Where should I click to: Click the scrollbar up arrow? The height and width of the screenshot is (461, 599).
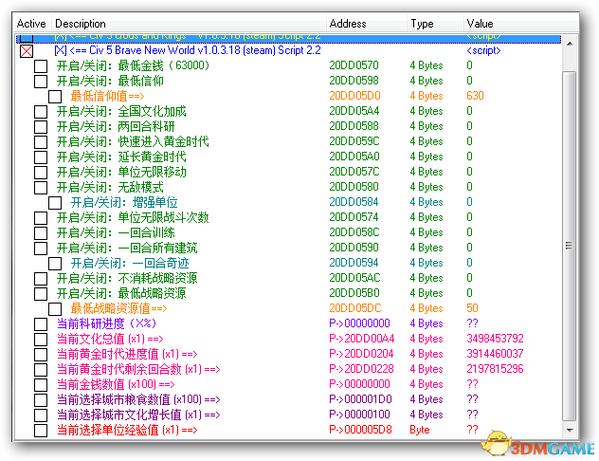click(x=569, y=44)
